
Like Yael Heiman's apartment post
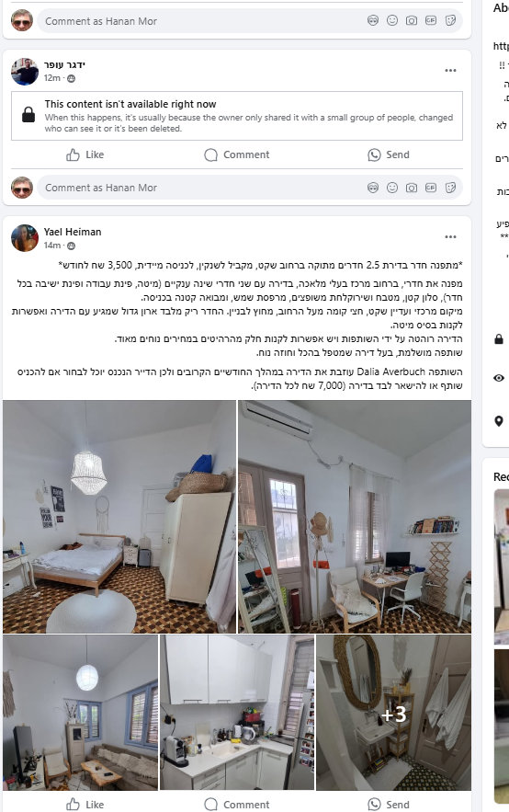click(x=85, y=805)
